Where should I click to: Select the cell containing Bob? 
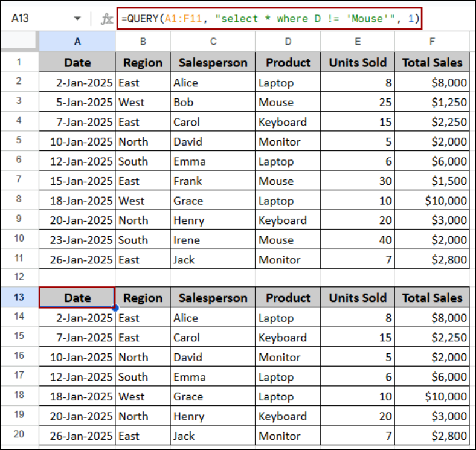click(213, 102)
